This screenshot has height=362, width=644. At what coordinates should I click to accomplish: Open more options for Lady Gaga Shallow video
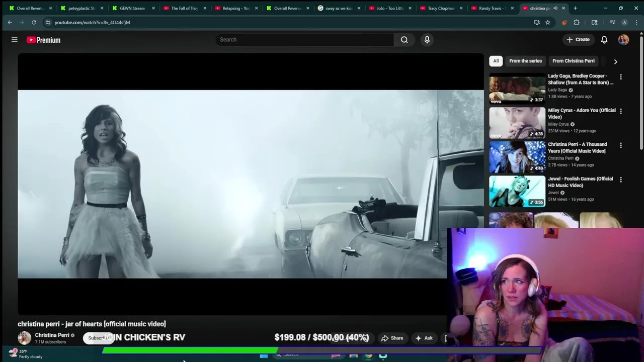(621, 77)
